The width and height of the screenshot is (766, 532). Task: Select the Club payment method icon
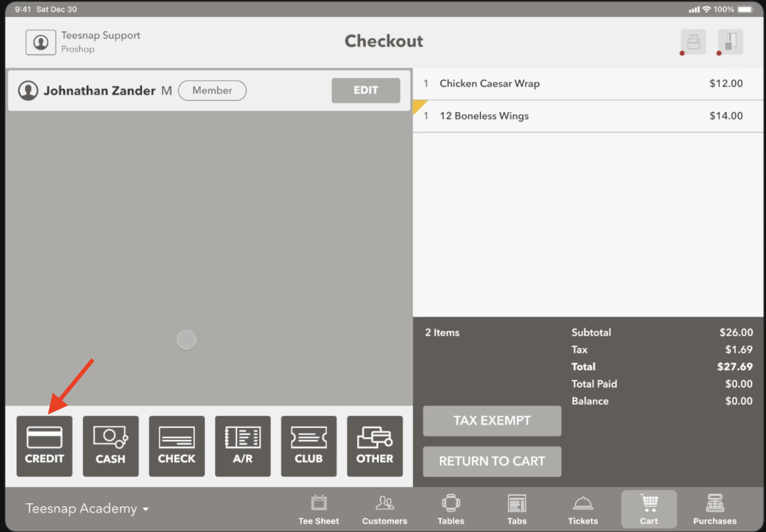[309, 446]
